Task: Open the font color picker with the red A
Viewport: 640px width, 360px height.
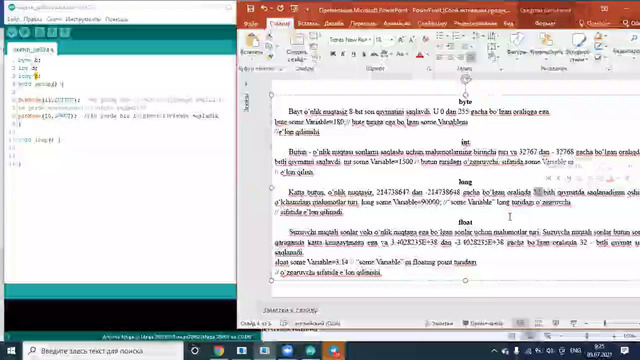Action: [420, 54]
